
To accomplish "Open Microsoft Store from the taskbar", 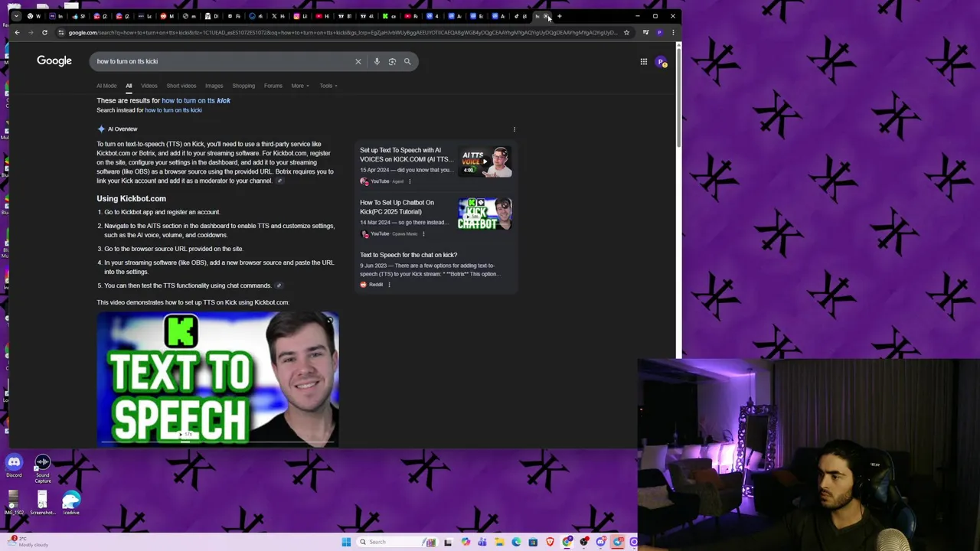I will 533,542.
